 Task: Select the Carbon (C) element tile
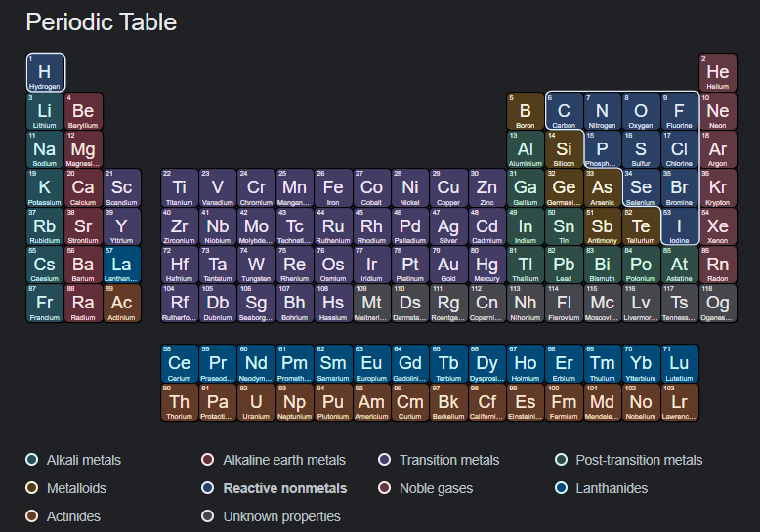[564, 111]
